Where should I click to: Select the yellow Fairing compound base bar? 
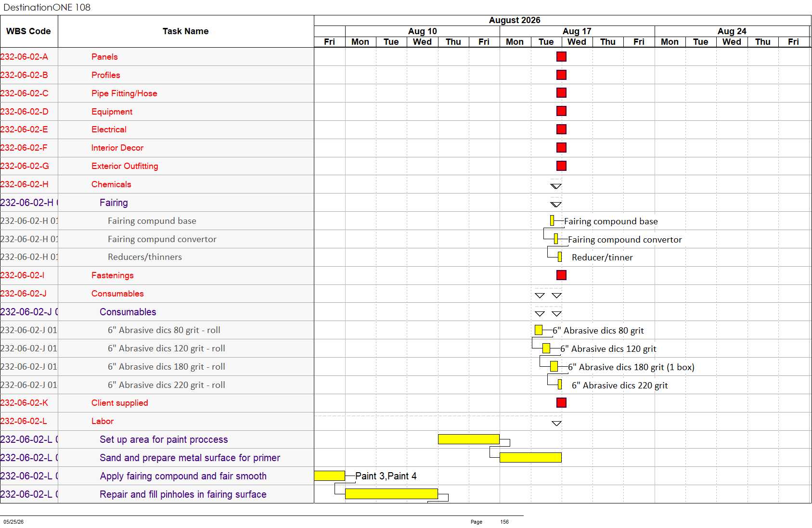552,220
